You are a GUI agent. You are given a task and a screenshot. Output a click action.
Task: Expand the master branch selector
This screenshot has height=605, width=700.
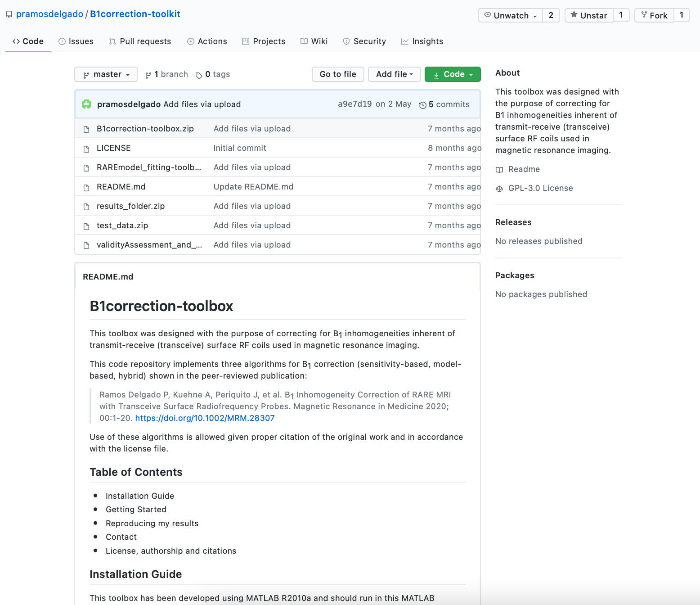point(106,75)
